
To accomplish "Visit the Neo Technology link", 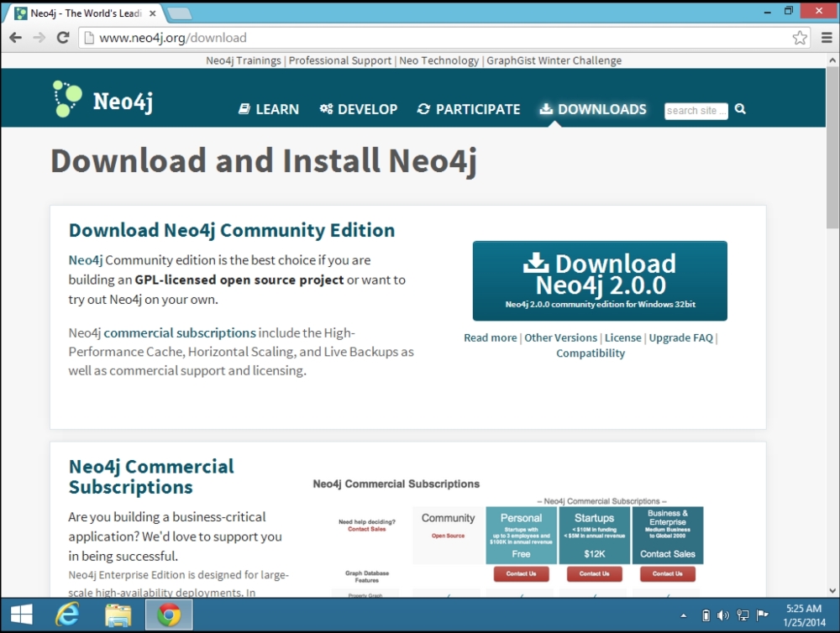I will tap(438, 60).
